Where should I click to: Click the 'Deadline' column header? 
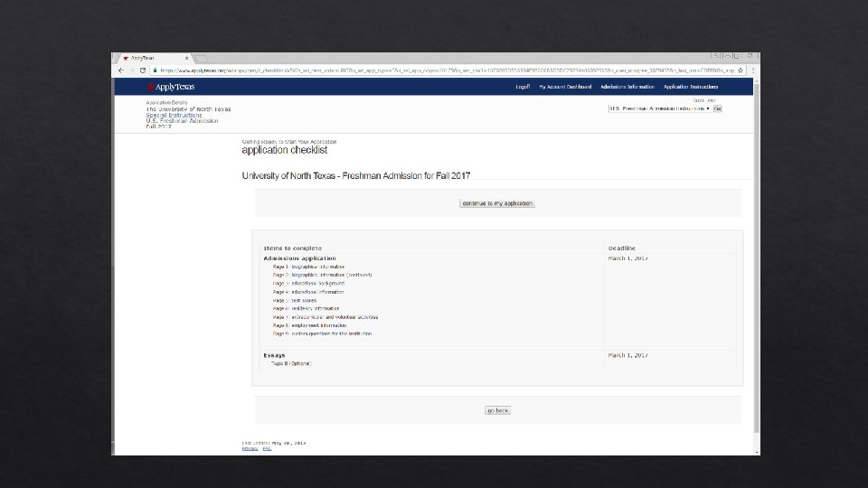pyautogui.click(x=622, y=249)
